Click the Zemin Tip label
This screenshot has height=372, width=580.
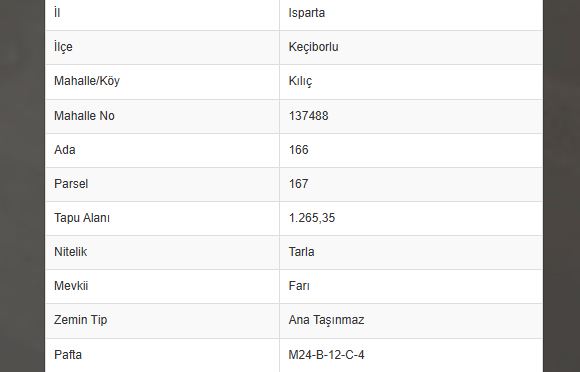(x=81, y=320)
